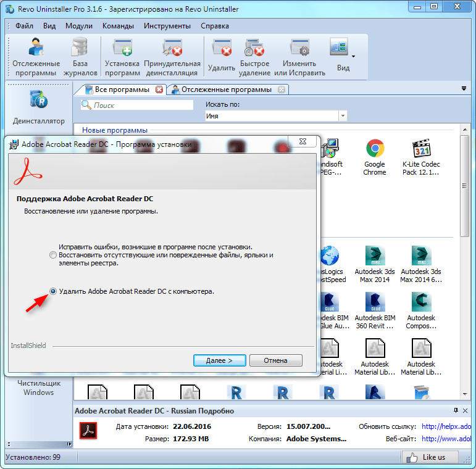476x469 pixels.
Task: Expand sidebar with bottom-left arrow button
Action: 69,444
